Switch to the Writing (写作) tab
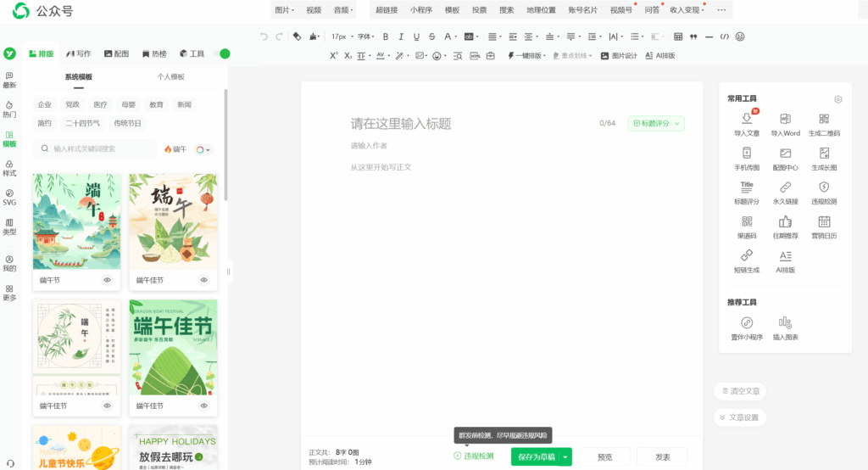This screenshot has height=470, width=868. coord(79,53)
